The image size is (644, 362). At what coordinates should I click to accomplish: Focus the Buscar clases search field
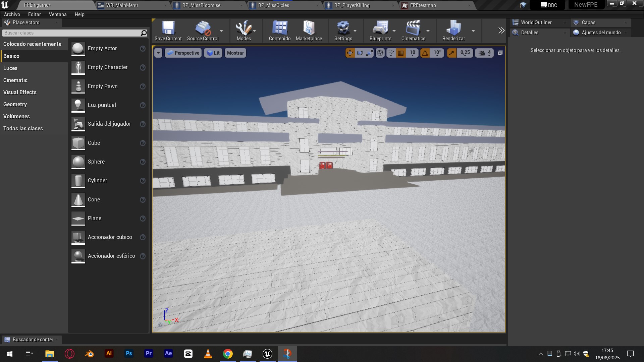point(70,33)
